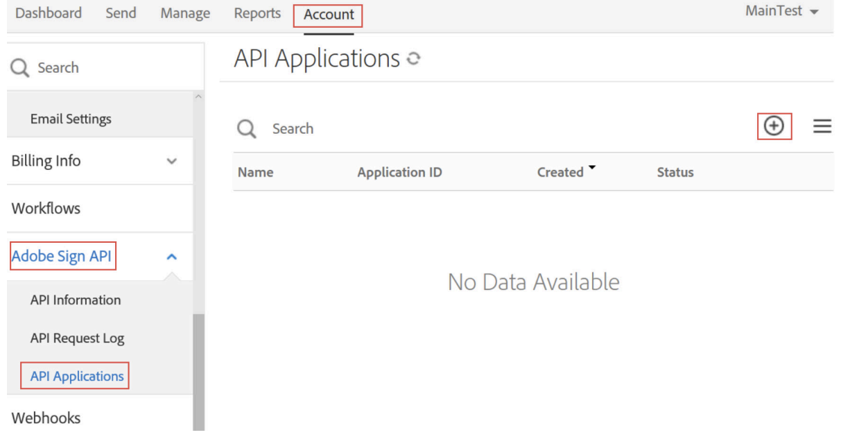Click the refresh icon beside API Applications title
This screenshot has width=868, height=437.
coord(415,60)
